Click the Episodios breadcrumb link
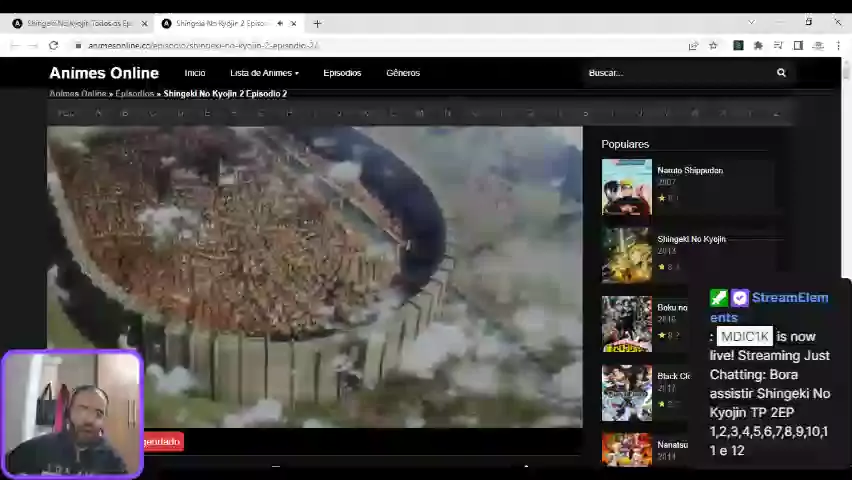 tap(134, 94)
